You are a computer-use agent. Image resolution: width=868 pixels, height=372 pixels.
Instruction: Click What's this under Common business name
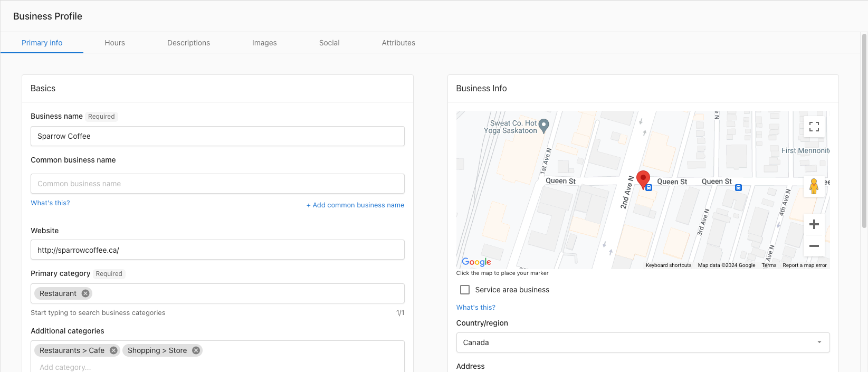(50, 203)
